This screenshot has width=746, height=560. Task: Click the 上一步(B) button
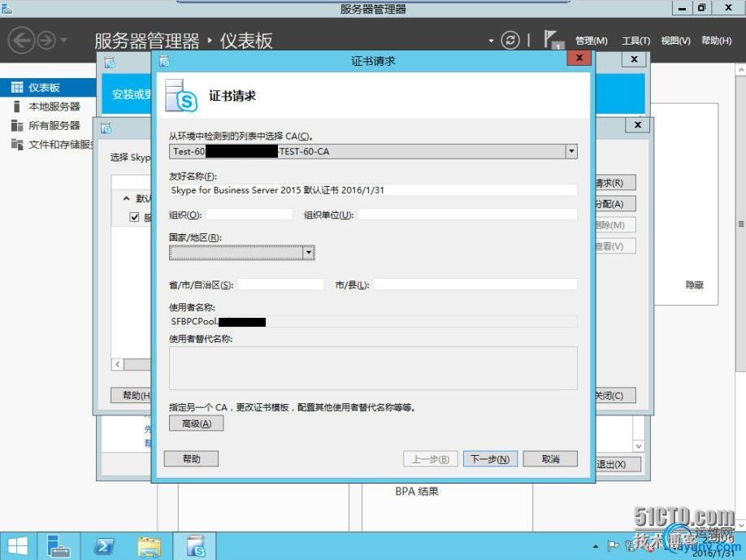[431, 459]
